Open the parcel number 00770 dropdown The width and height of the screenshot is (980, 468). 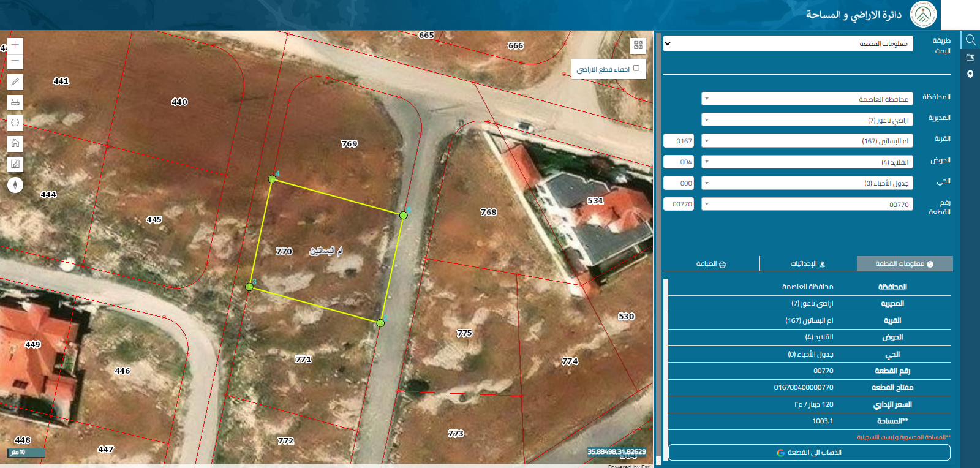[x=807, y=204]
